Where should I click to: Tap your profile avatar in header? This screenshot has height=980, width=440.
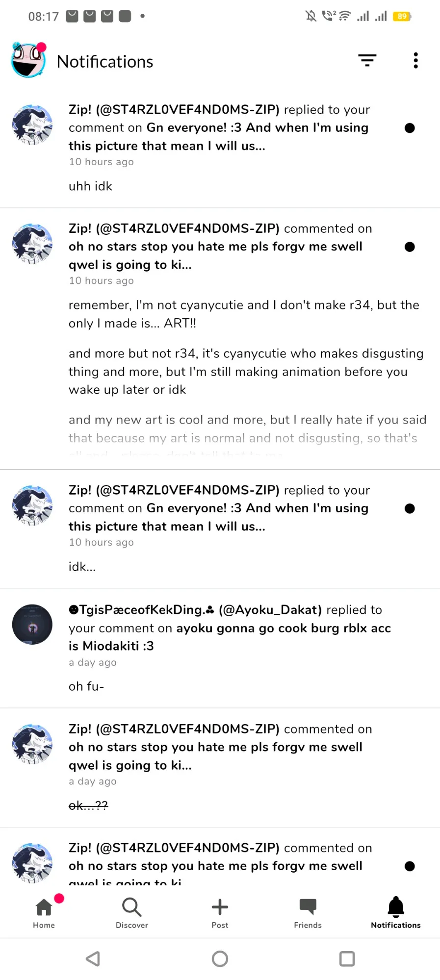coord(28,60)
